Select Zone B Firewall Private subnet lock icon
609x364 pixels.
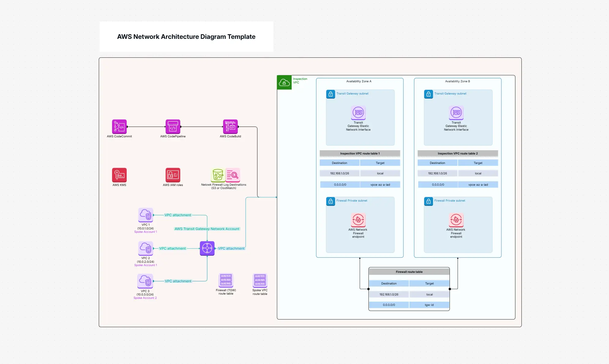[x=428, y=201]
